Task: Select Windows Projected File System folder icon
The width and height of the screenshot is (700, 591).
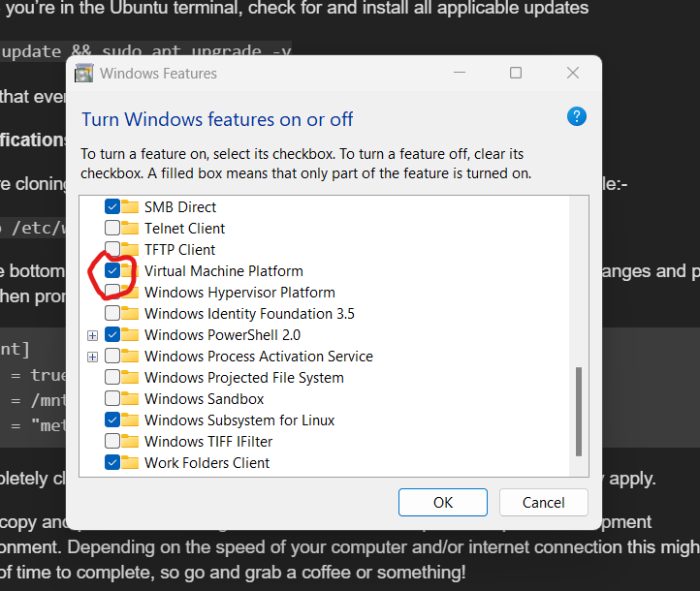Action: pos(130,377)
